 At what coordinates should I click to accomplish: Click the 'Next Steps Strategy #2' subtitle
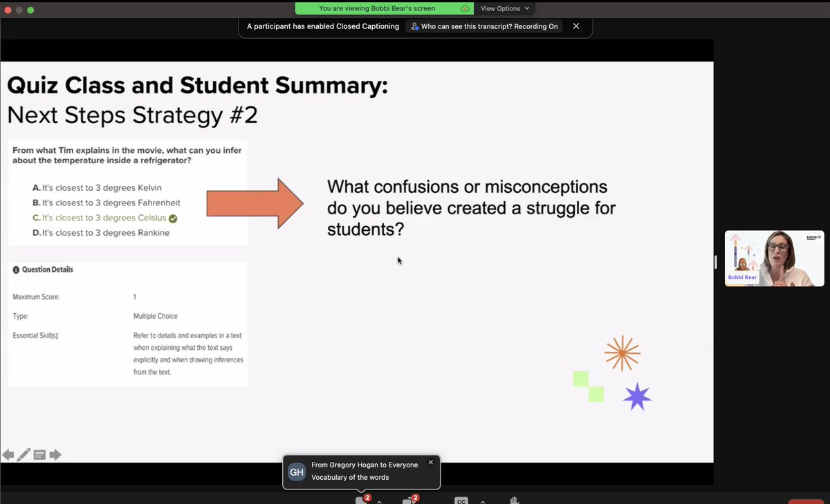(132, 115)
